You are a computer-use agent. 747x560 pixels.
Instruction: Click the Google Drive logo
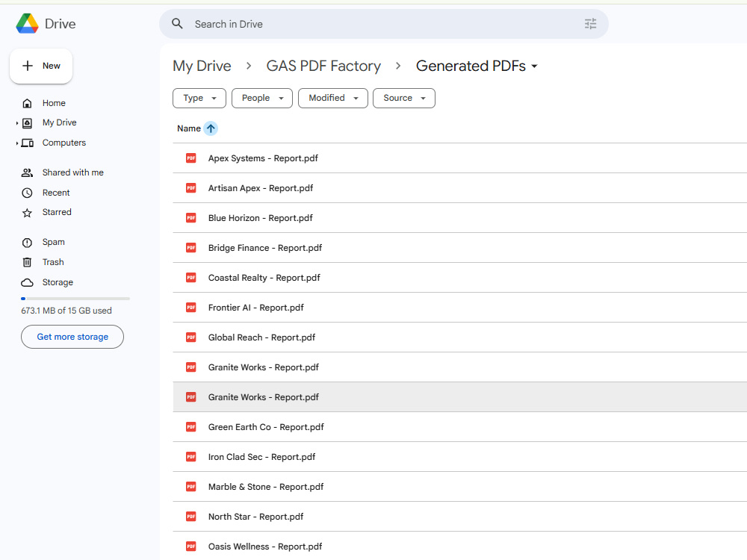coord(27,24)
